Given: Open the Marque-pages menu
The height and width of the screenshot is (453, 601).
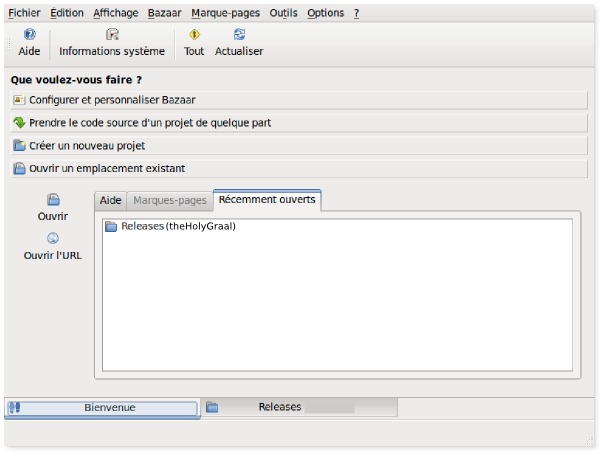Looking at the screenshot, I should [225, 13].
